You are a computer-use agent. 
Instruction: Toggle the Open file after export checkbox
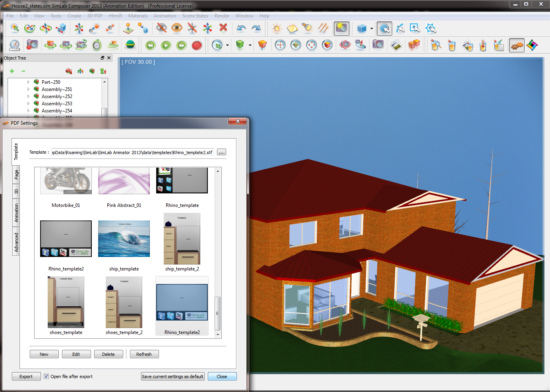[46, 377]
